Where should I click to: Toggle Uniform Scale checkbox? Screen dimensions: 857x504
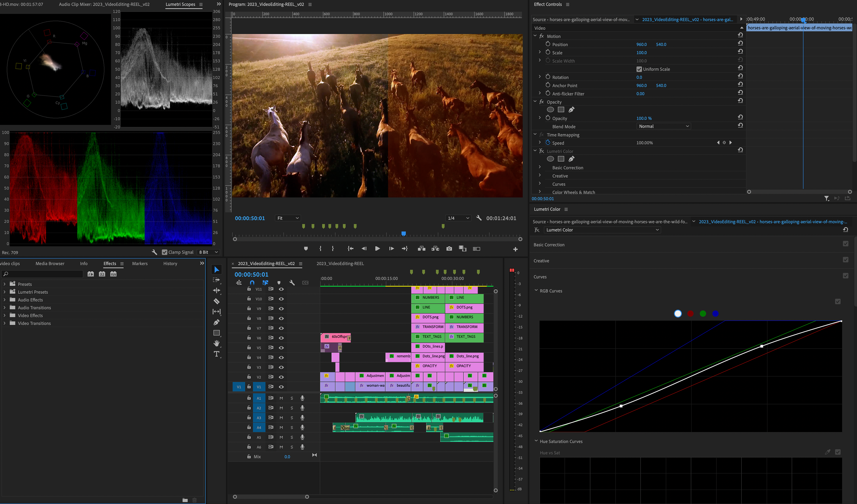(639, 69)
